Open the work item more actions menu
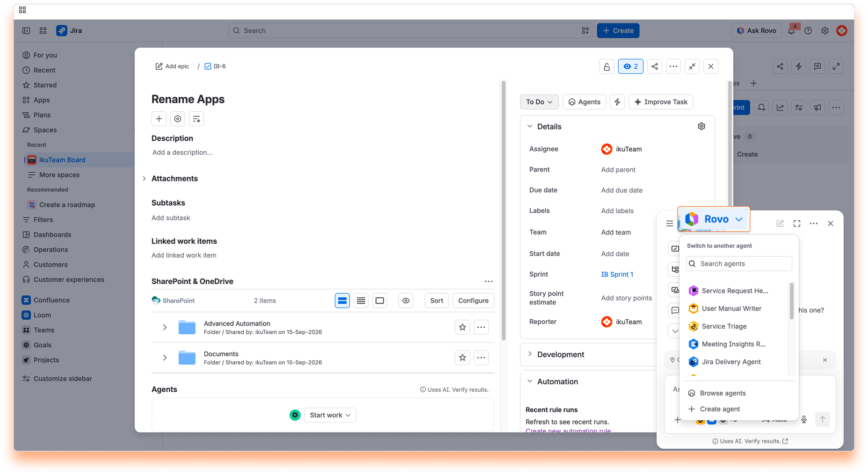The width and height of the screenshot is (868, 474). click(673, 66)
